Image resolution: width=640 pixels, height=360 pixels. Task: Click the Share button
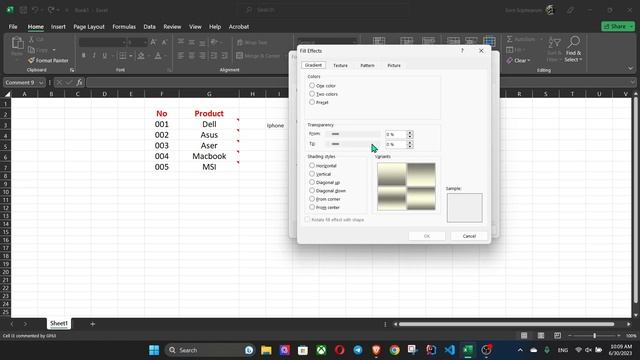618,26
